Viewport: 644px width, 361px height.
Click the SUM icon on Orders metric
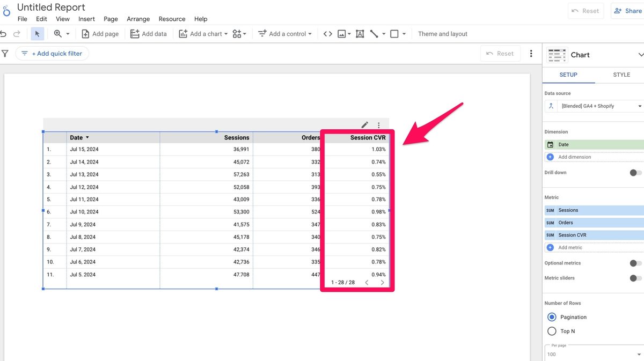coord(550,223)
